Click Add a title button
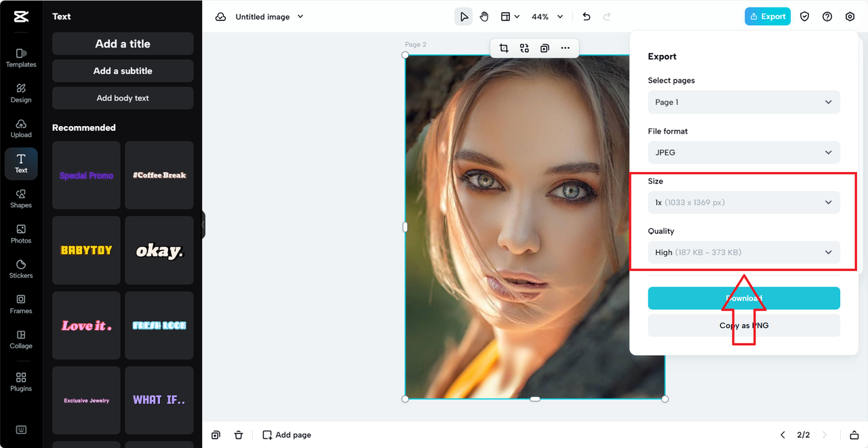868x448 pixels. (x=123, y=44)
